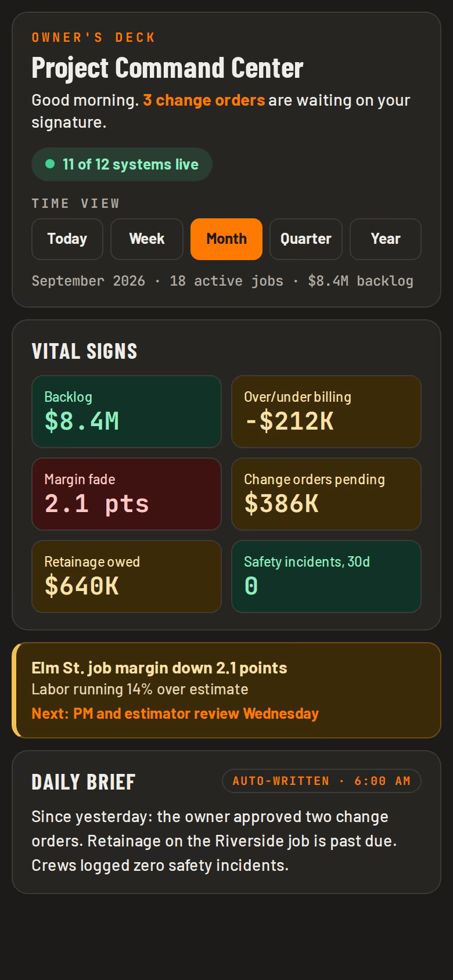
Task: Click the Daily Brief heading
Action: [84, 782]
